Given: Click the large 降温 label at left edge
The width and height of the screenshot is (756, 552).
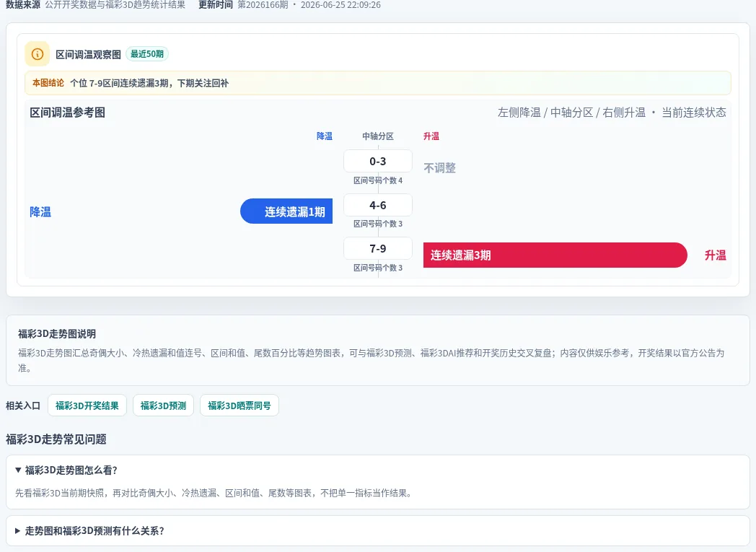Looking at the screenshot, I should [40, 211].
